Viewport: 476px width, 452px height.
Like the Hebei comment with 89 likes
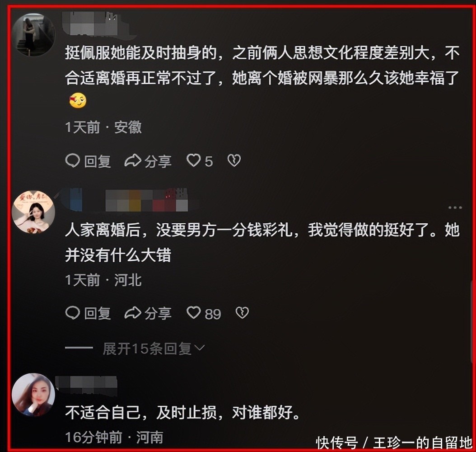[194, 313]
